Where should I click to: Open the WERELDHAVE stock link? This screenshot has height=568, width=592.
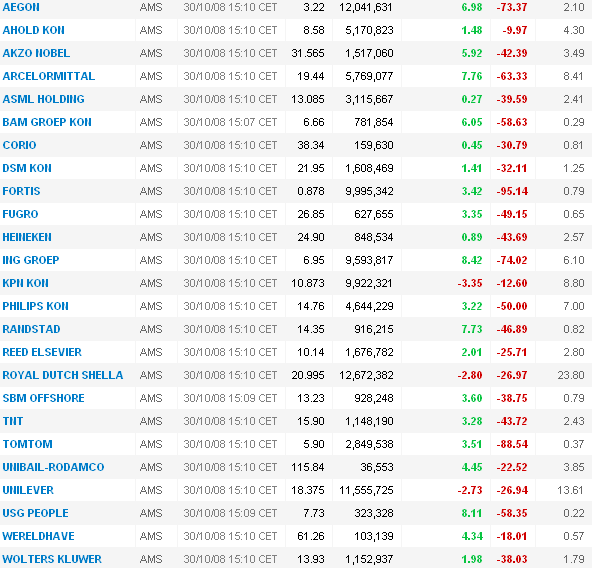[x=39, y=537]
